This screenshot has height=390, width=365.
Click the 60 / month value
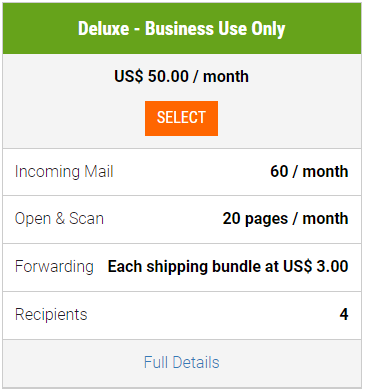click(309, 172)
